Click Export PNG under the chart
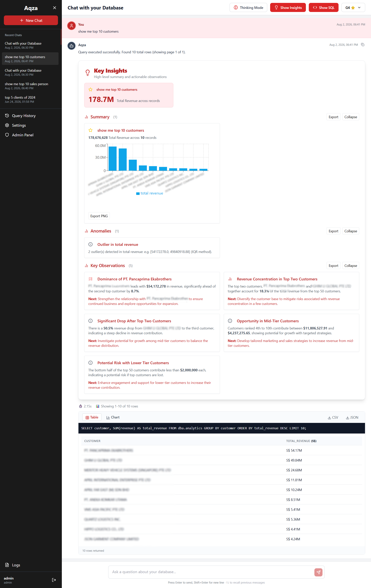Image resolution: width=371 pixels, height=588 pixels. [99, 216]
